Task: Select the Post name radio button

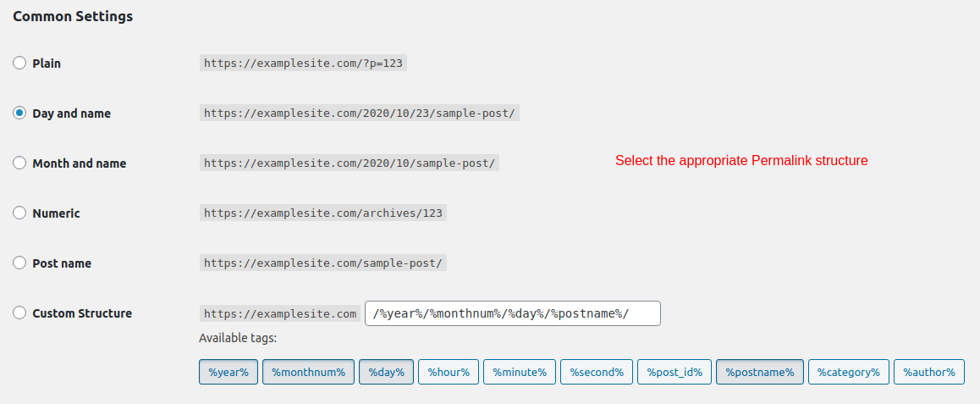Action: coord(19,263)
